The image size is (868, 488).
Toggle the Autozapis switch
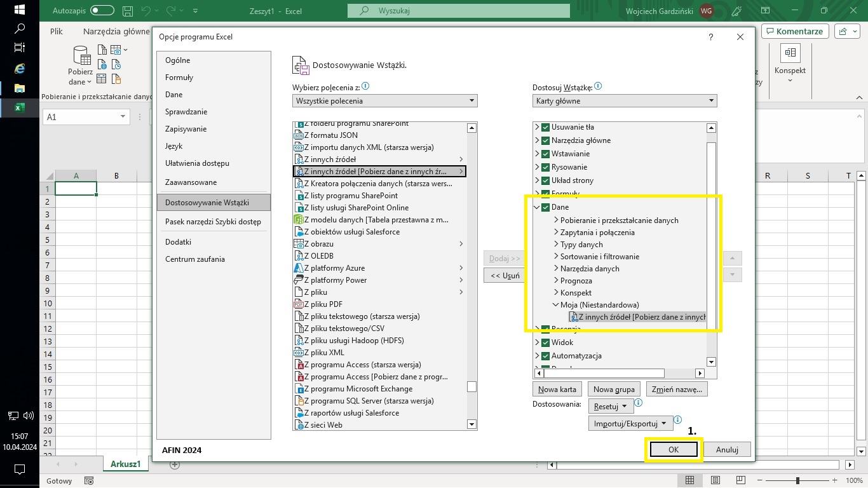click(x=102, y=11)
